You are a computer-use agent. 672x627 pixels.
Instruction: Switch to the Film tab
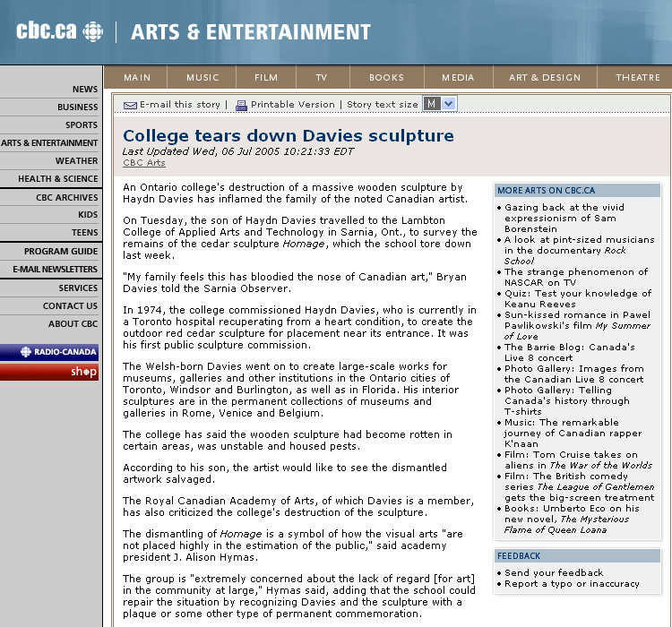pos(266,78)
